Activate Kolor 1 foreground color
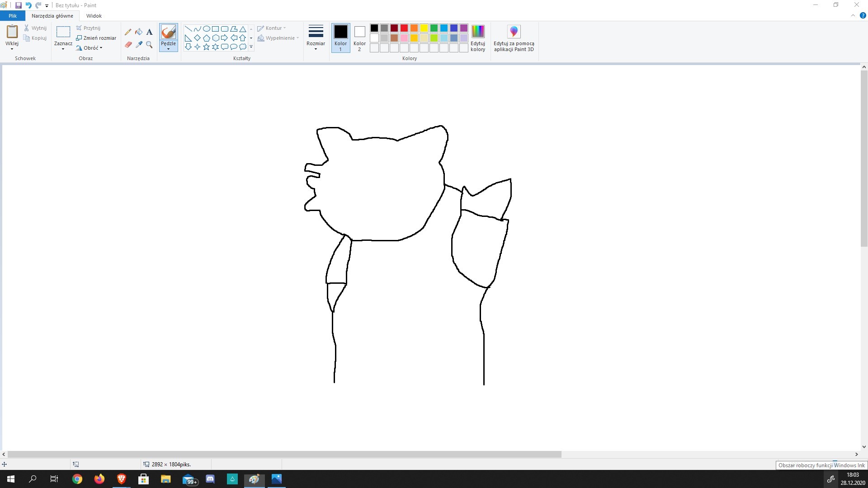 [340, 38]
